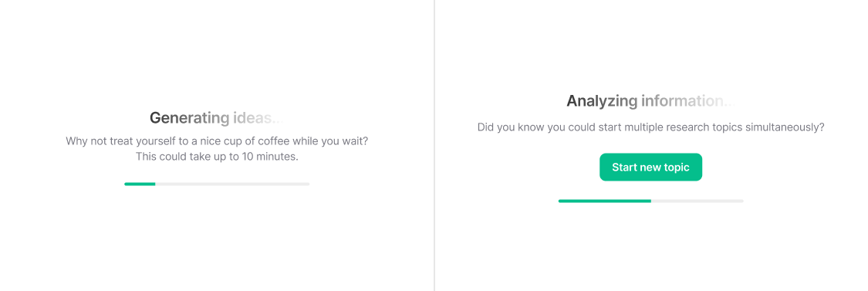
Task: Click right end of the Analyzing information progress track
Action: point(741,201)
